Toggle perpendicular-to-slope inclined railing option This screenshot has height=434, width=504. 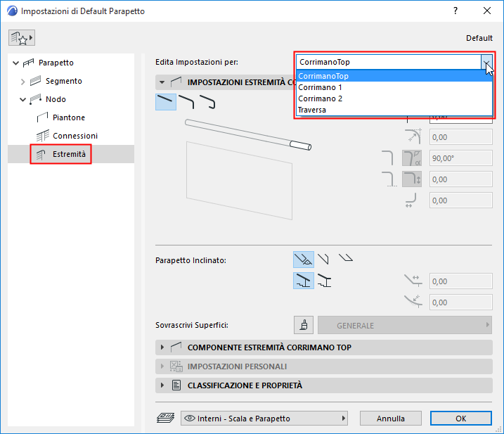coord(304,260)
